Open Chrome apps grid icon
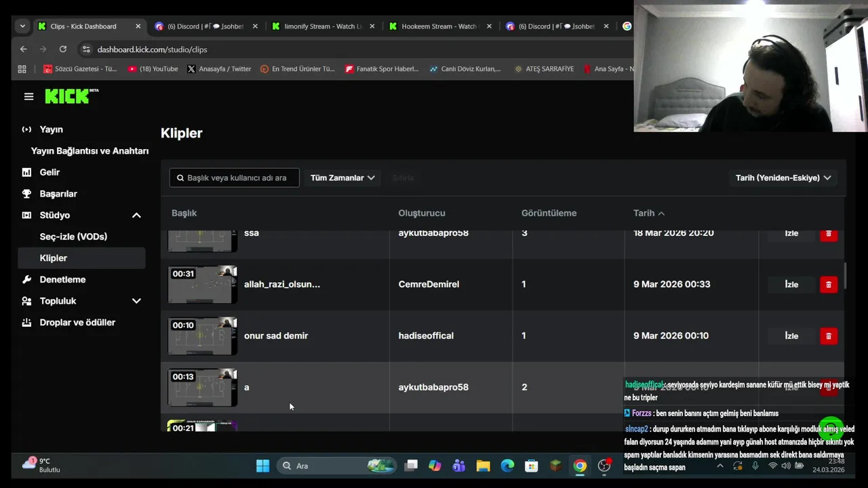The image size is (868, 488). [22, 69]
